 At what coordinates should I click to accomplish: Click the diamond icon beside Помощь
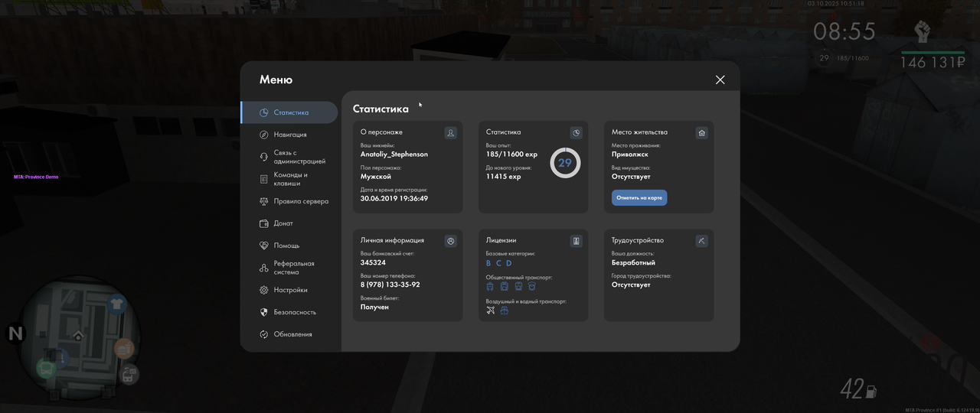[263, 246]
